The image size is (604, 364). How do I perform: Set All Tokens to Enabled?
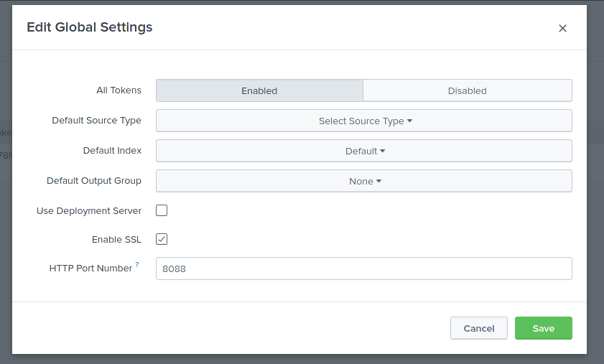tap(259, 90)
